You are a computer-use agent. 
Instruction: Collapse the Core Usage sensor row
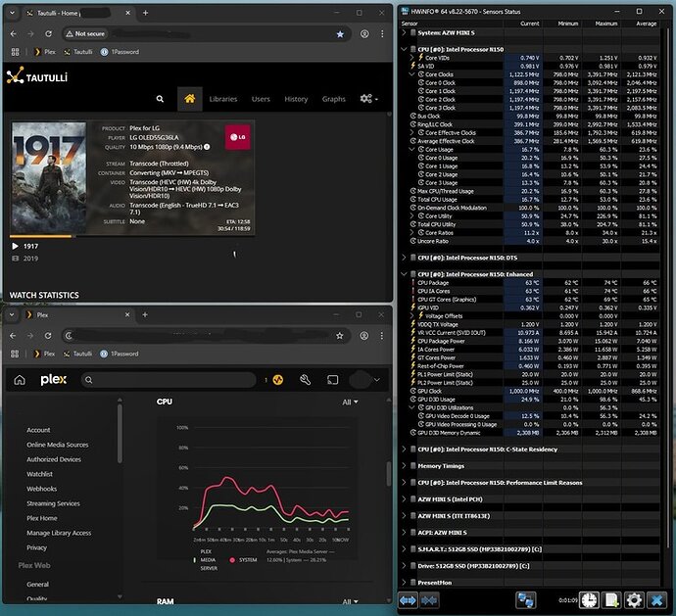(411, 150)
